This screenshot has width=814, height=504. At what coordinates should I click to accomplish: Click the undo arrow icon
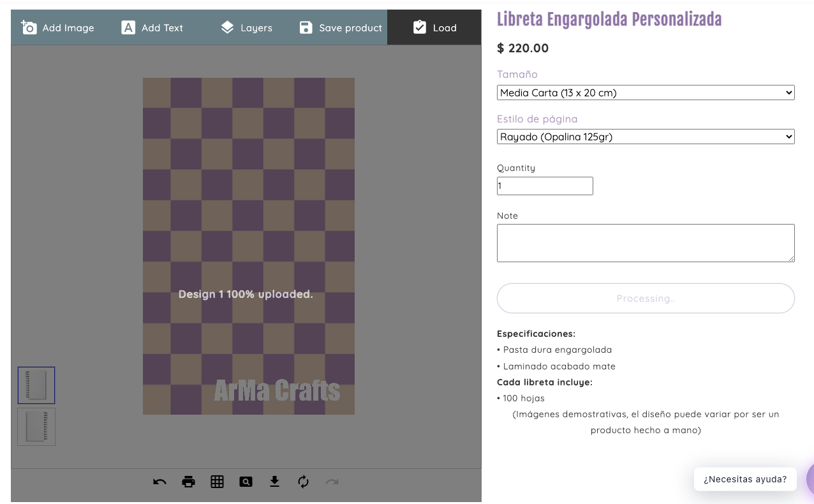tap(159, 482)
